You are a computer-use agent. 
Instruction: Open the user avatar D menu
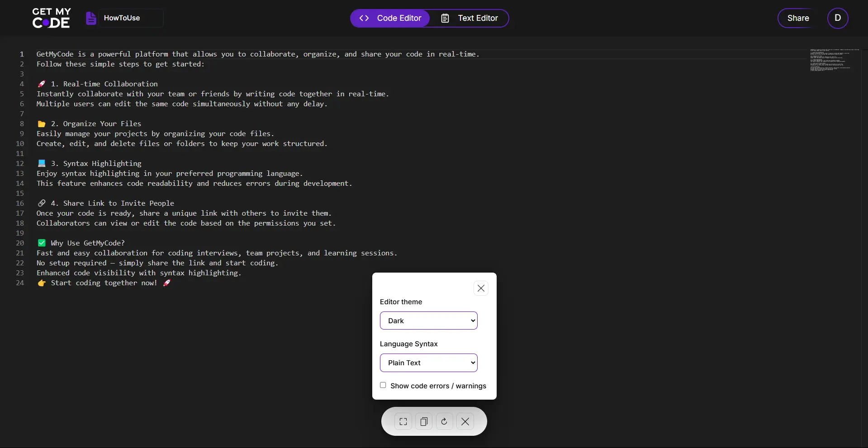pos(837,18)
